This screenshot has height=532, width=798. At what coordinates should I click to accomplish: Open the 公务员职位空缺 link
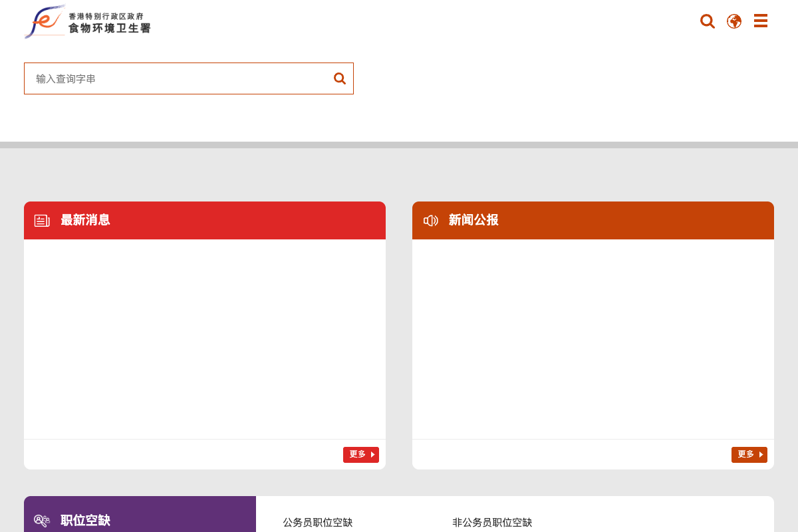coord(318,523)
